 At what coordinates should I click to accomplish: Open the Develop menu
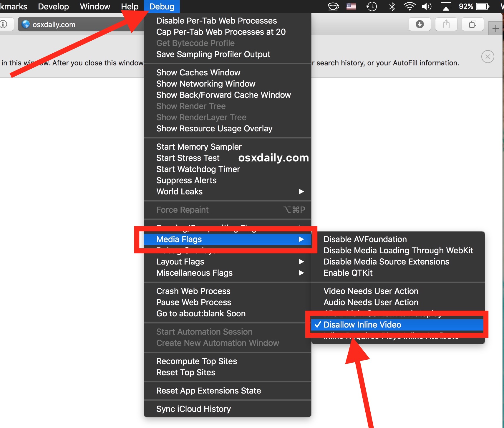(53, 6)
